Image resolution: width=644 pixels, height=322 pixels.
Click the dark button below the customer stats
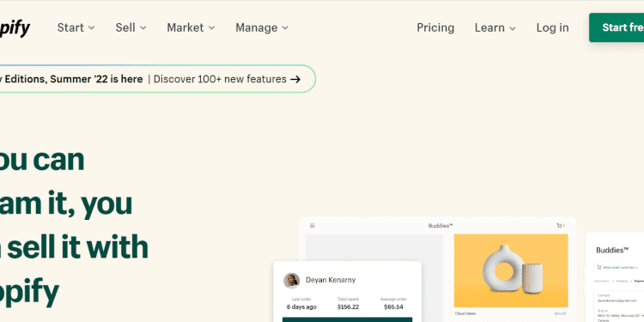(x=348, y=319)
